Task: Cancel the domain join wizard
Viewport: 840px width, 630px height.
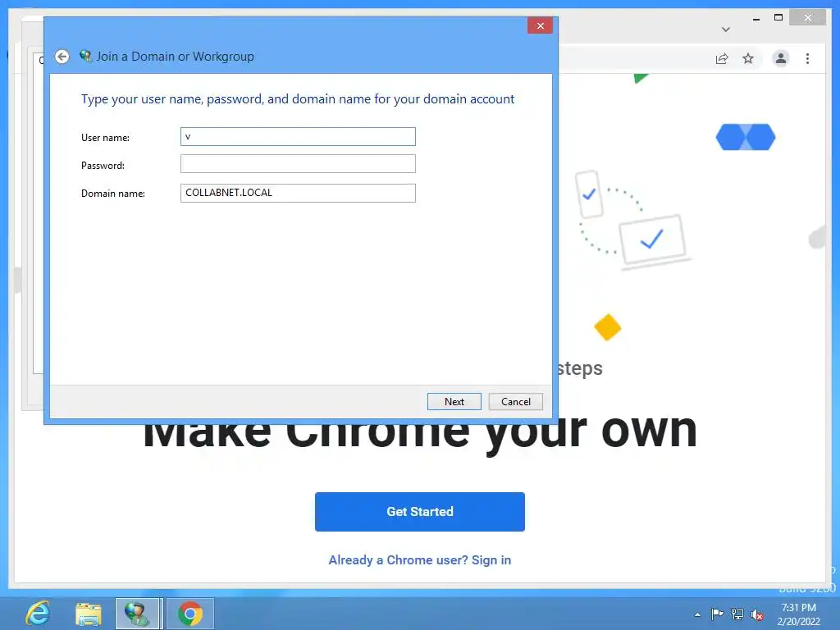Action: [516, 402]
